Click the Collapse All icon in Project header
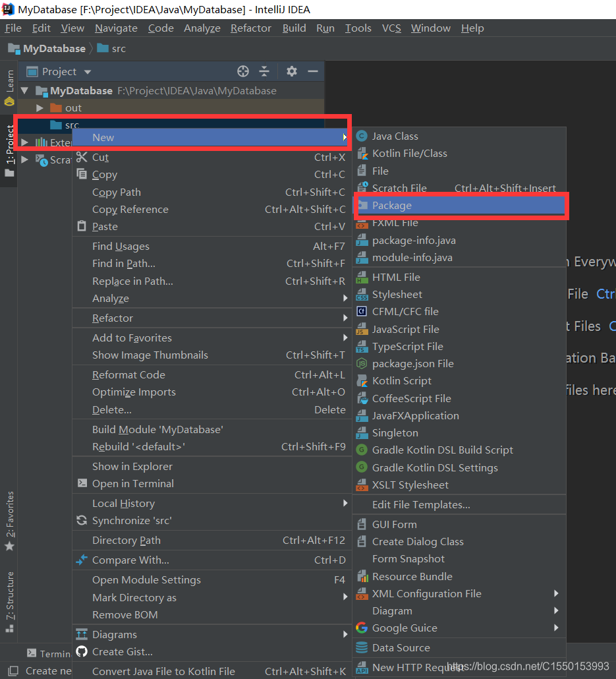 264,71
